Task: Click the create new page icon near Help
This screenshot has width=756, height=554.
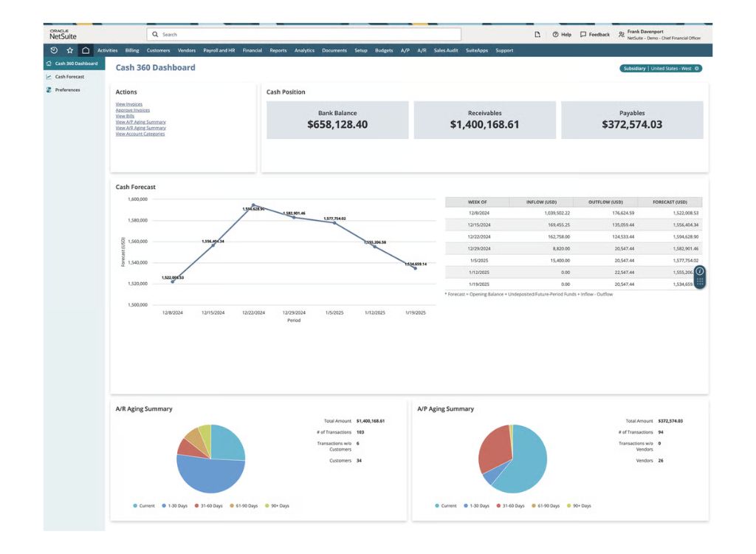Action: [x=537, y=34]
